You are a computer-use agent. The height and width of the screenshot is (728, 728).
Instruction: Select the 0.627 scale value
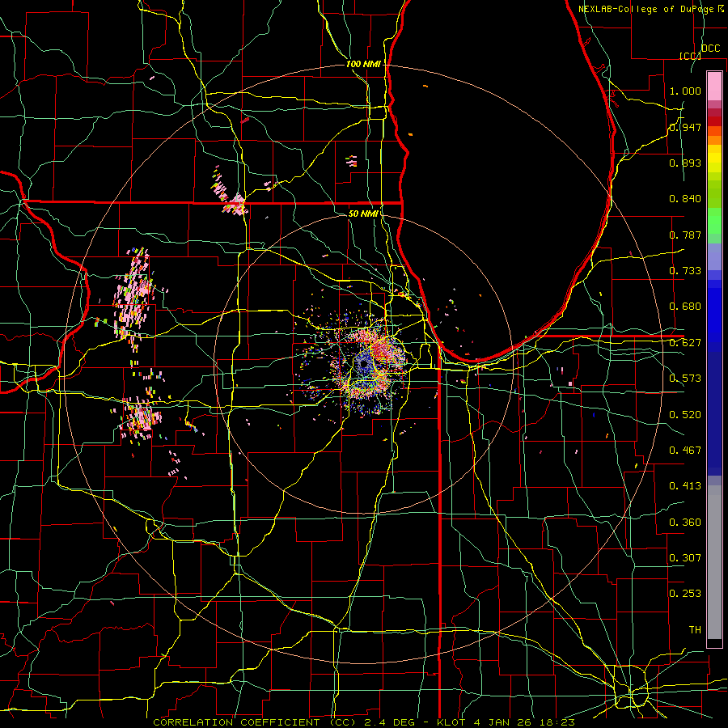[685, 343]
